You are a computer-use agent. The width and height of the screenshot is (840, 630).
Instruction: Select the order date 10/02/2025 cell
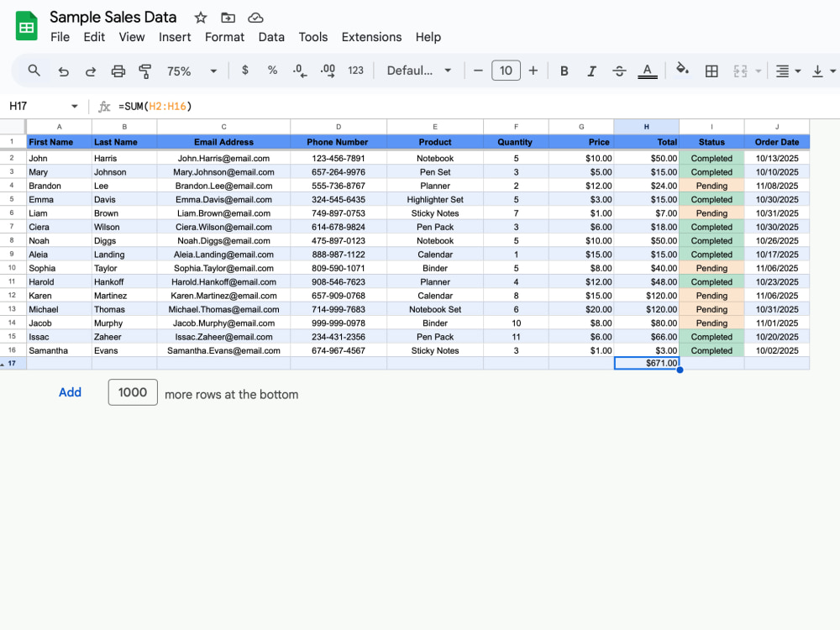tap(777, 351)
